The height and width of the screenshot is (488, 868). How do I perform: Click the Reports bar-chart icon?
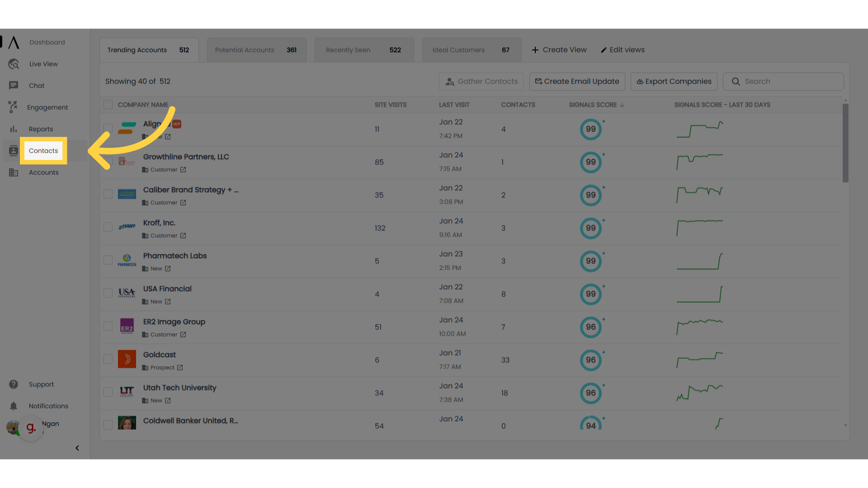point(13,129)
